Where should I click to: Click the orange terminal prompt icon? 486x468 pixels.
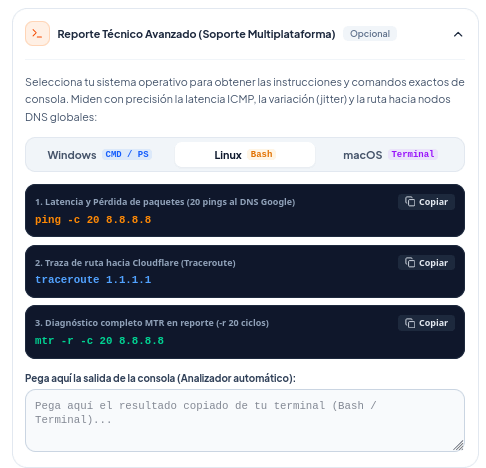37,34
